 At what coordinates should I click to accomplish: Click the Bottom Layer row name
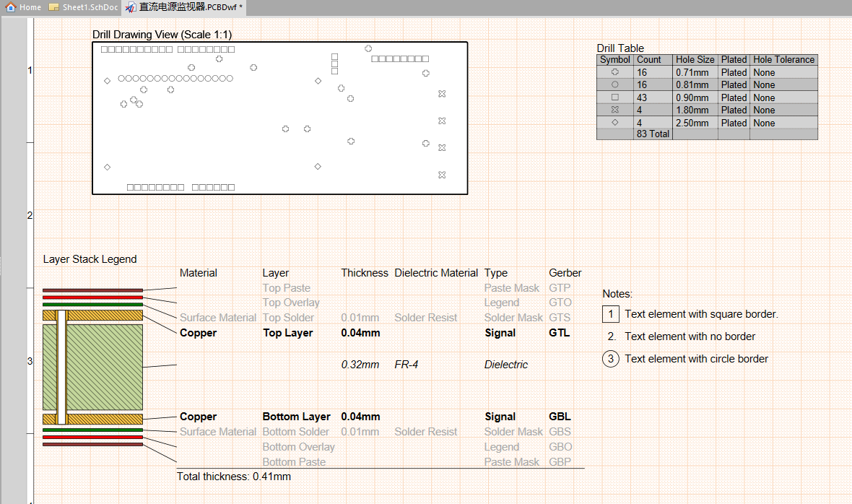coord(296,417)
